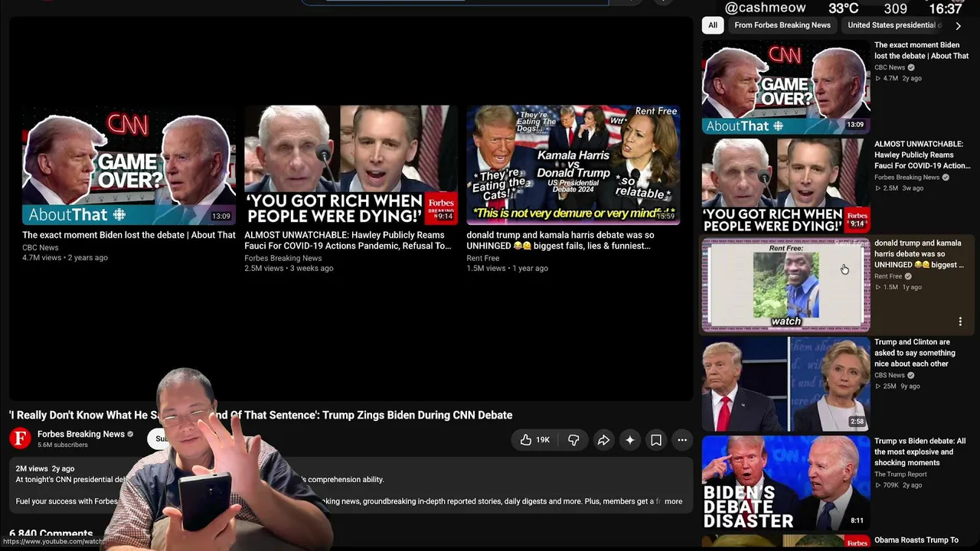The height and width of the screenshot is (551, 980).
Task: Open end-screen title 'donald trump and kamala harris debate'
Action: (560, 240)
